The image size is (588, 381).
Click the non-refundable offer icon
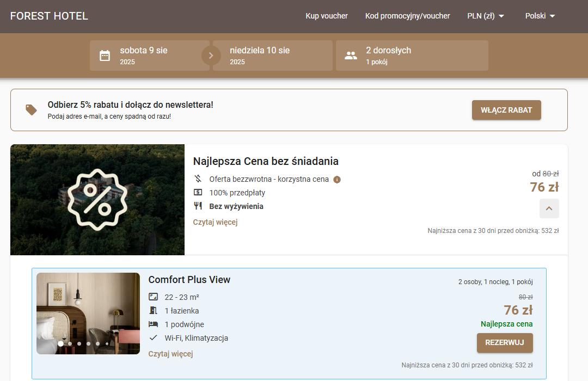coord(198,179)
